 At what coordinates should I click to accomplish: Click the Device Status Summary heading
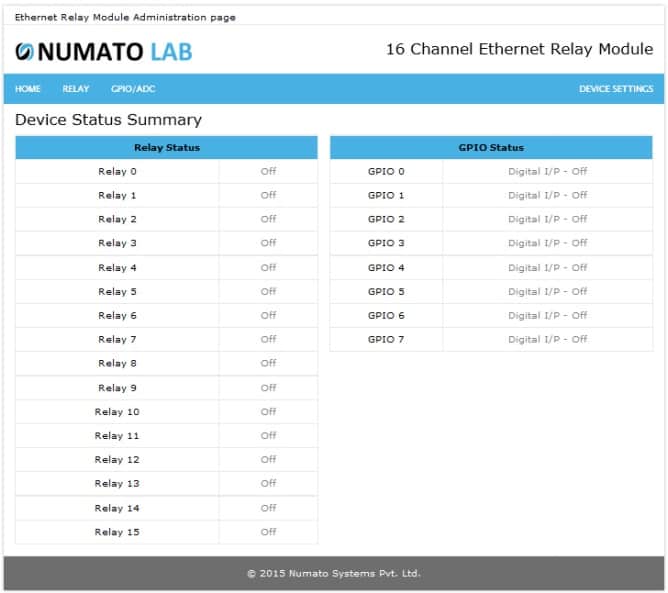click(x=108, y=120)
